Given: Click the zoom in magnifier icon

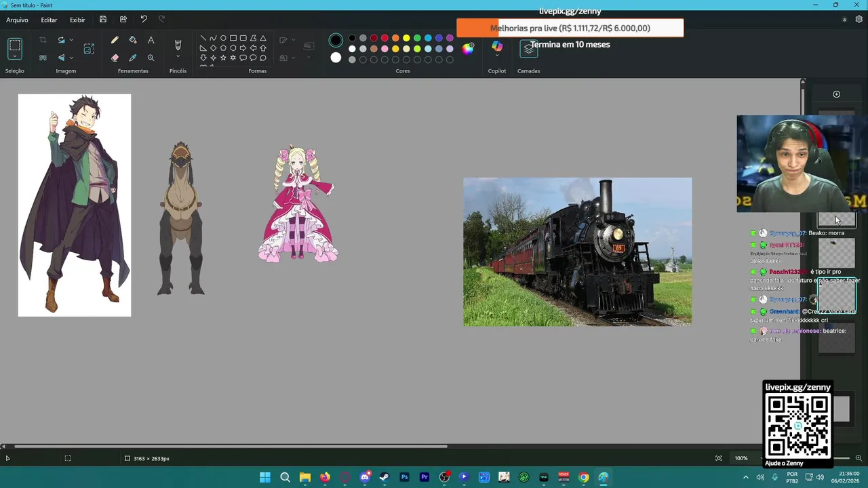Looking at the screenshot, I should (x=859, y=458).
